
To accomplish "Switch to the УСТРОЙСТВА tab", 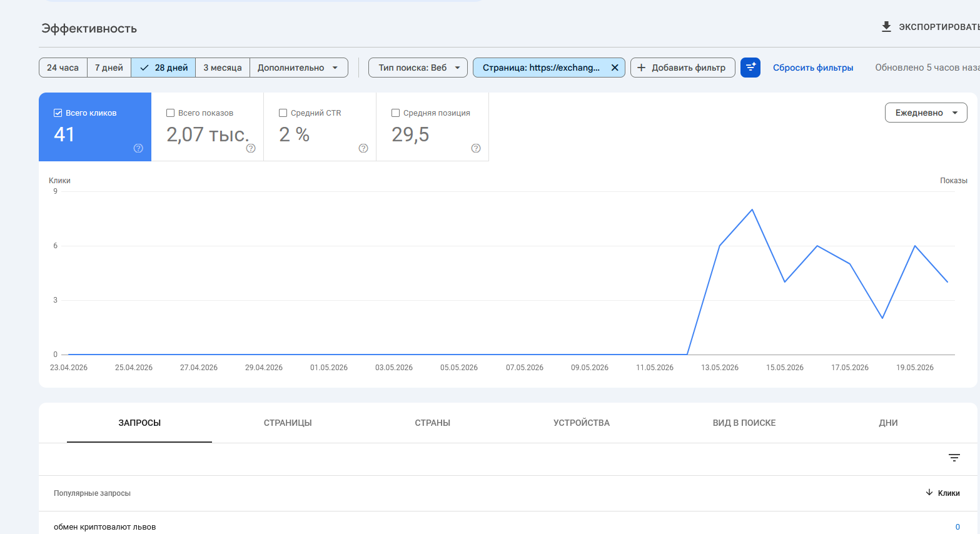I will tap(582, 423).
